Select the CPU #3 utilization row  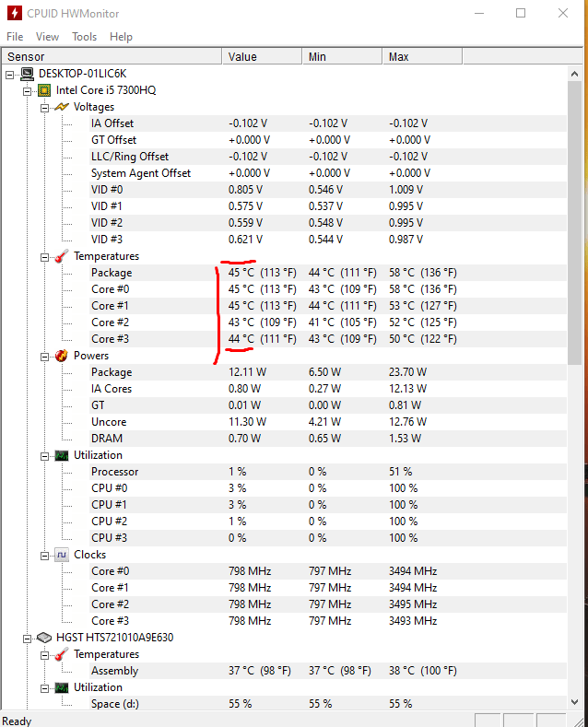tap(327, 538)
